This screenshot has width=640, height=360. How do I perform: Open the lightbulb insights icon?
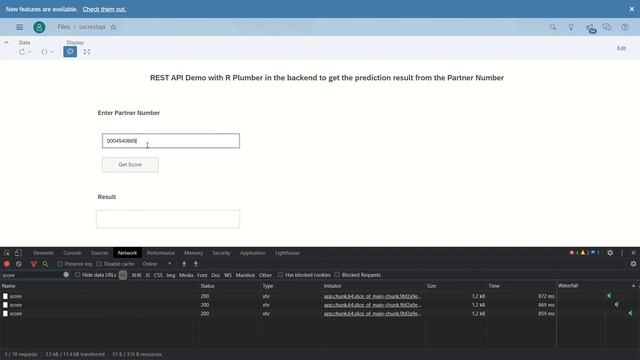click(571, 27)
